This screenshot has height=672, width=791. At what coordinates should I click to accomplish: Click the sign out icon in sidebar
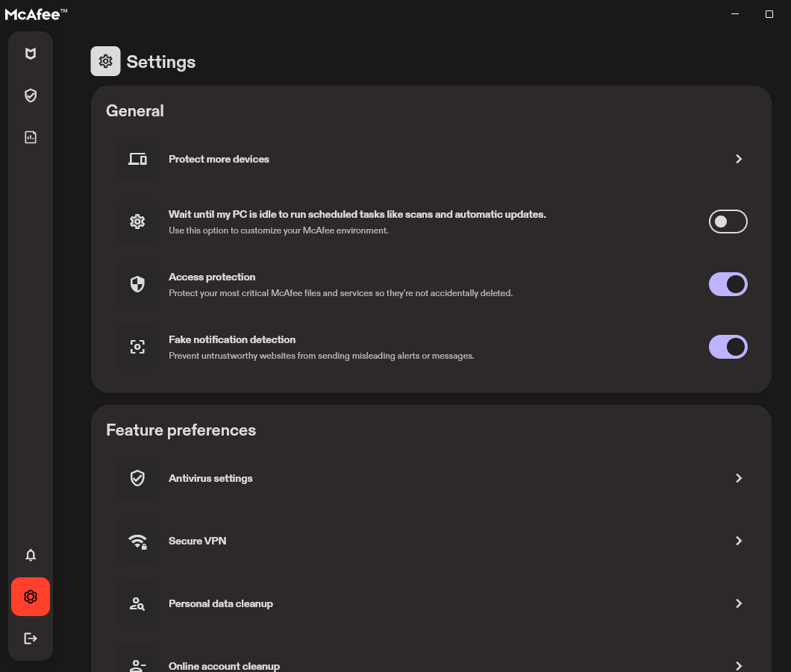(31, 638)
